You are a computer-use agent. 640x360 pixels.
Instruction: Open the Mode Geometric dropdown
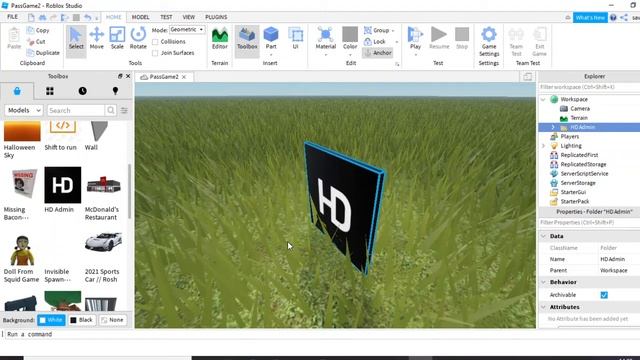click(187, 29)
